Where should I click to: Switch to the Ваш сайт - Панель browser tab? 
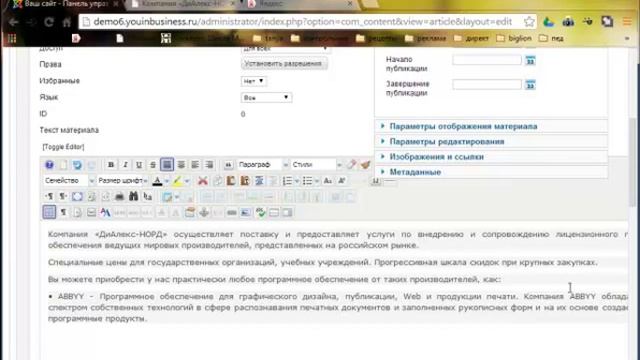point(64,4)
